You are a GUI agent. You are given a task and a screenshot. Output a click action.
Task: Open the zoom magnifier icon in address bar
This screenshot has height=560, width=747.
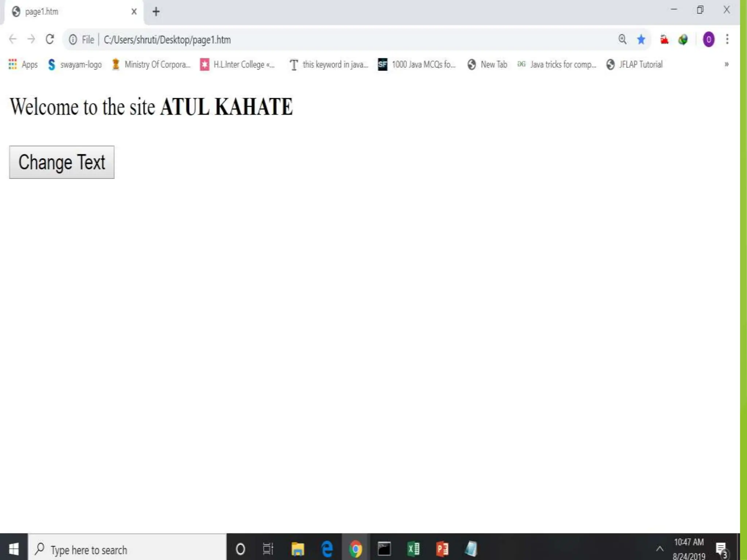[x=623, y=39]
